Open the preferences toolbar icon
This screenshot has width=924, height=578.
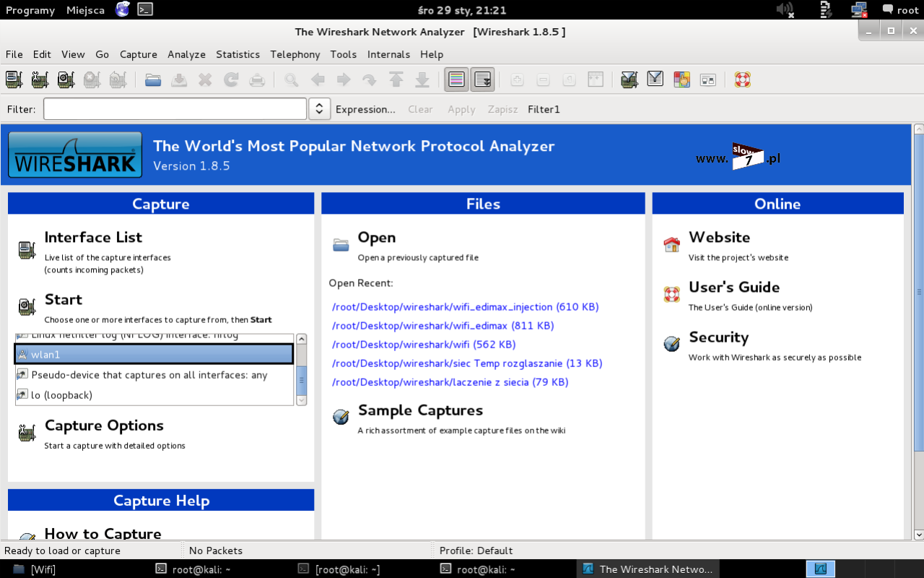point(707,79)
